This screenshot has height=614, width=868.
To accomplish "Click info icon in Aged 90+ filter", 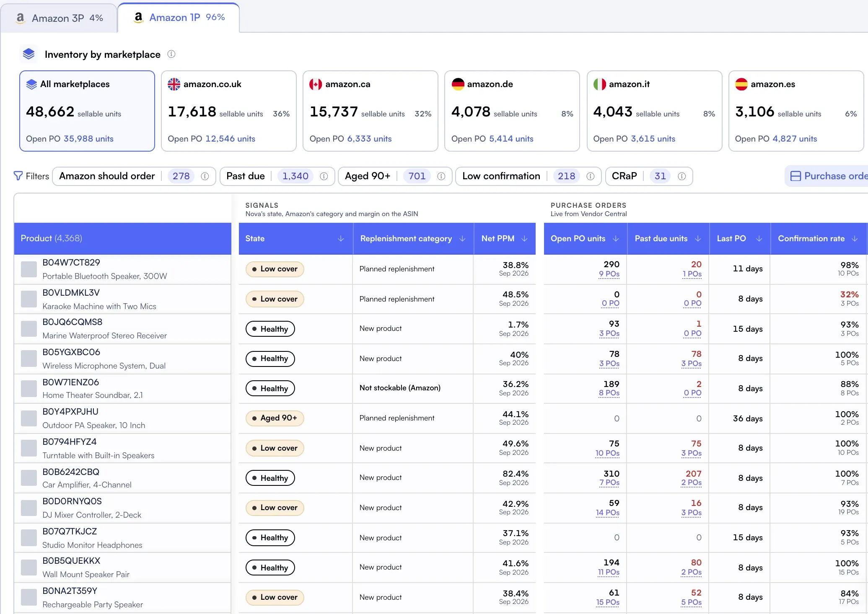I will [x=441, y=176].
